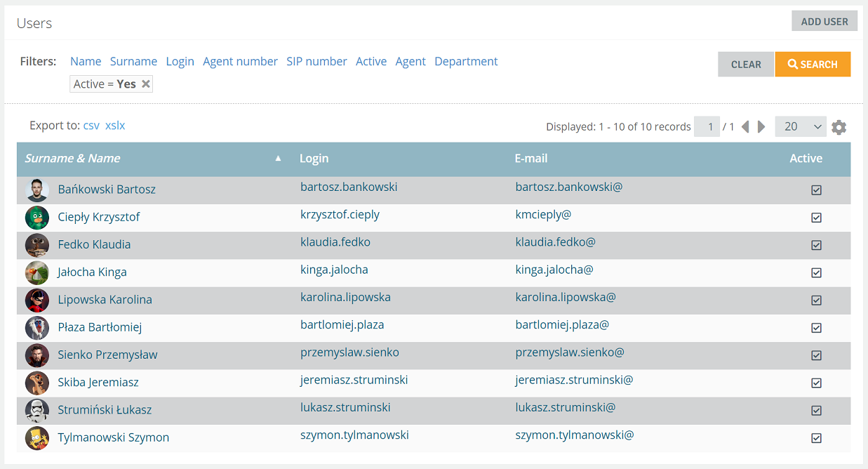868x469 pixels.
Task: Click login krzysztof.cieply
Action: pyautogui.click(x=340, y=215)
